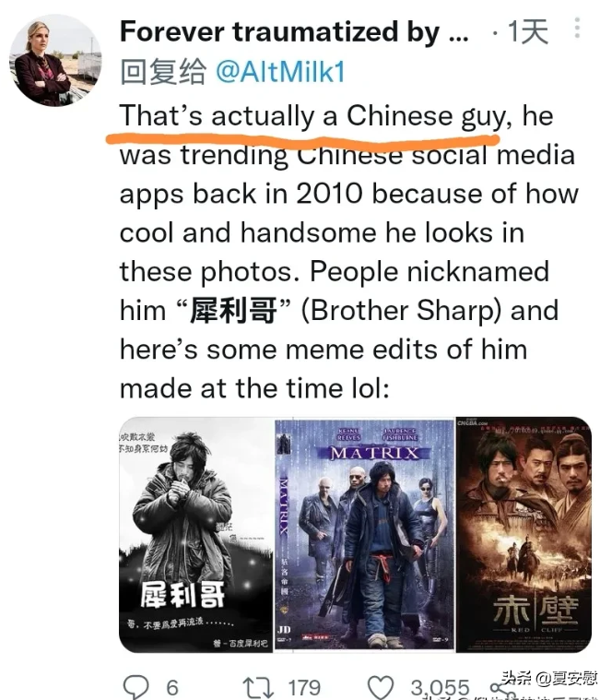612x700 pixels.
Task: Click the retweet count 179
Action: [x=304, y=687]
